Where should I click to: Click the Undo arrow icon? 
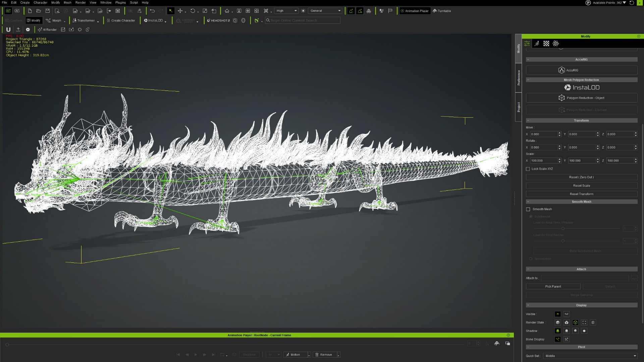152,11
